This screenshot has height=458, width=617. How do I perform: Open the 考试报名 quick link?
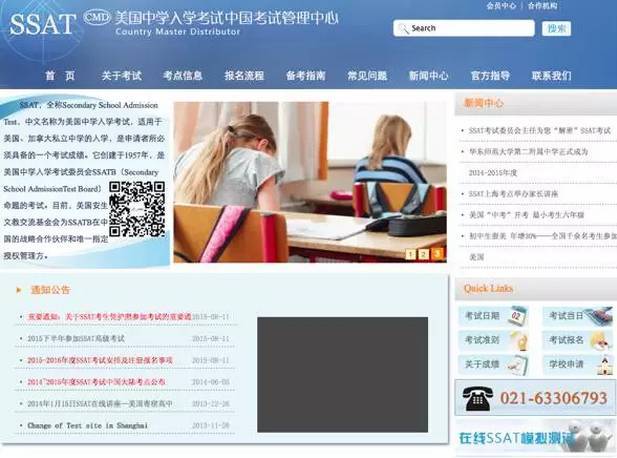pyautogui.click(x=566, y=340)
